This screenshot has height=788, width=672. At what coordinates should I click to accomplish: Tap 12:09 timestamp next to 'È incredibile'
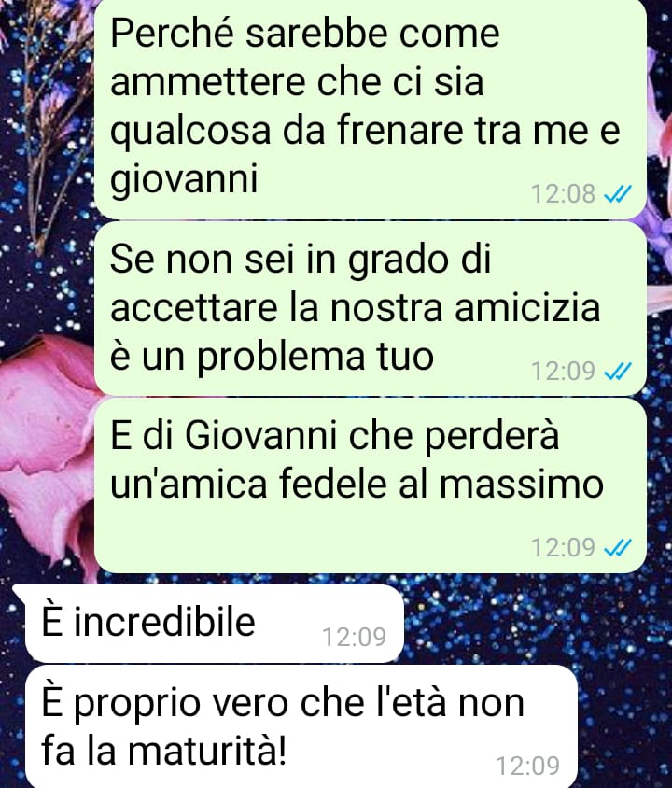(x=354, y=637)
